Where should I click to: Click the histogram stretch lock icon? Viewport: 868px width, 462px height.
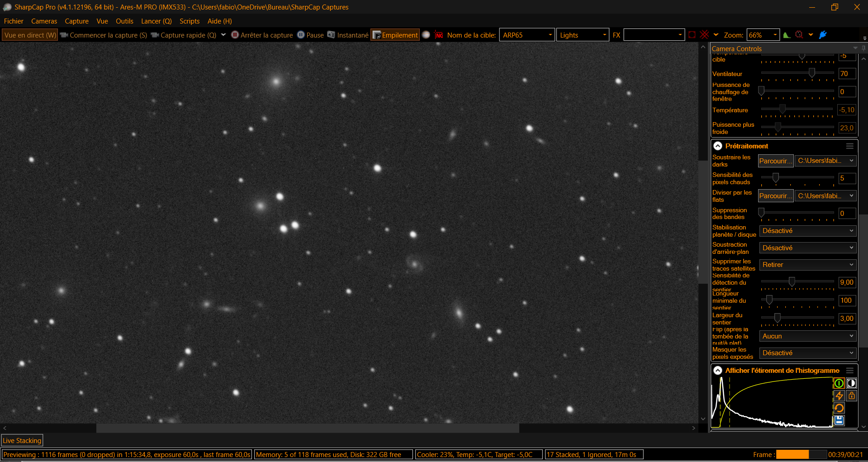[852, 396]
